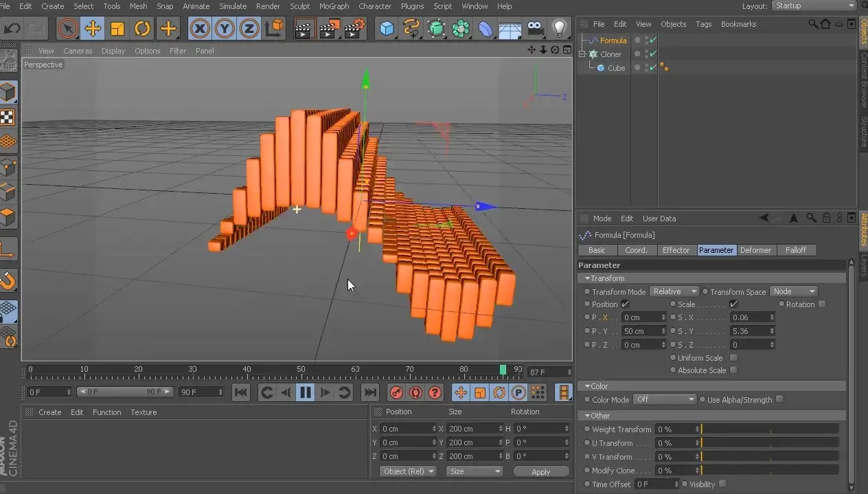Enable the Position checkbox in Transform
The image size is (868, 494).
point(625,304)
